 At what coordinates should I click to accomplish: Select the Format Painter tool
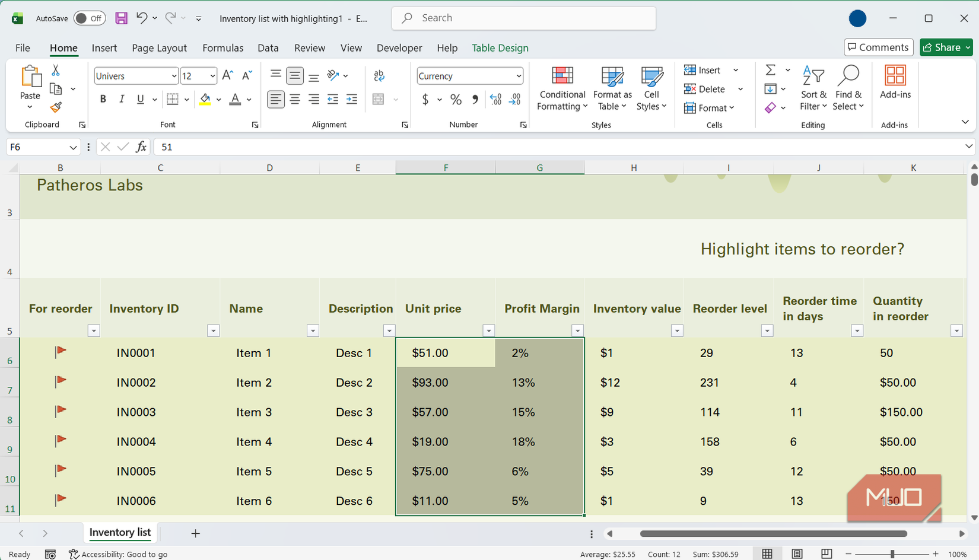tap(55, 108)
